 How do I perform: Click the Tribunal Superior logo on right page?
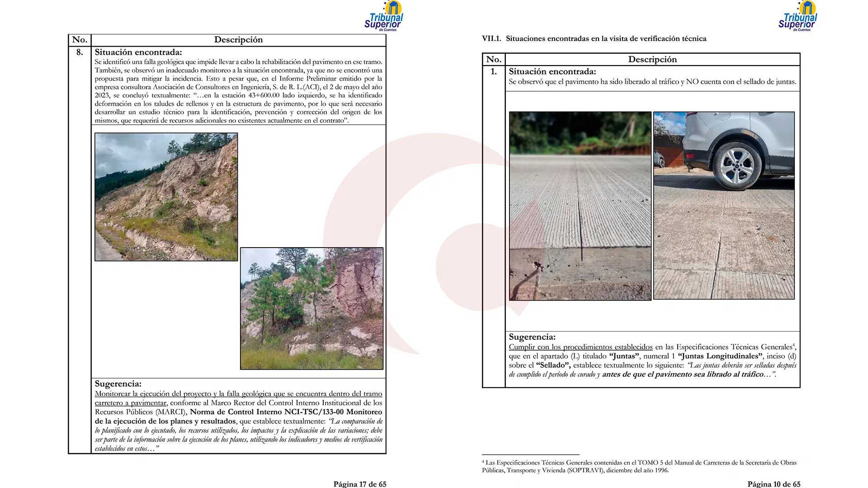pyautogui.click(x=798, y=17)
